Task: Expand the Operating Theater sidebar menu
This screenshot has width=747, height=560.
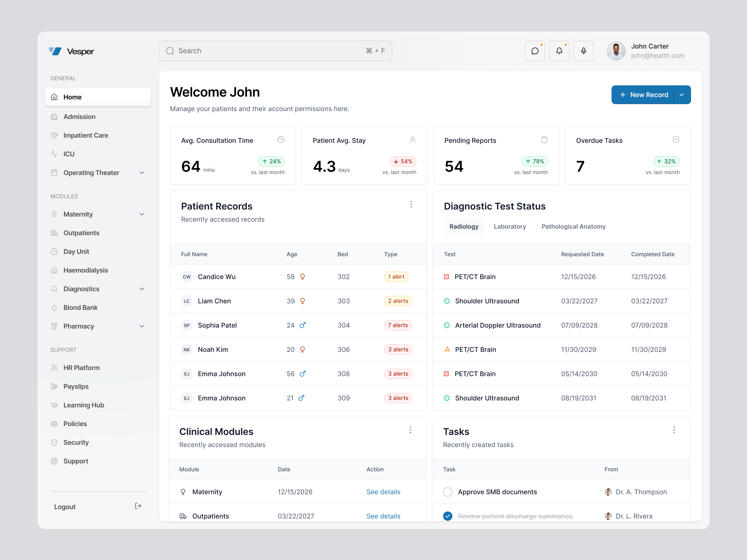Action: point(142,172)
